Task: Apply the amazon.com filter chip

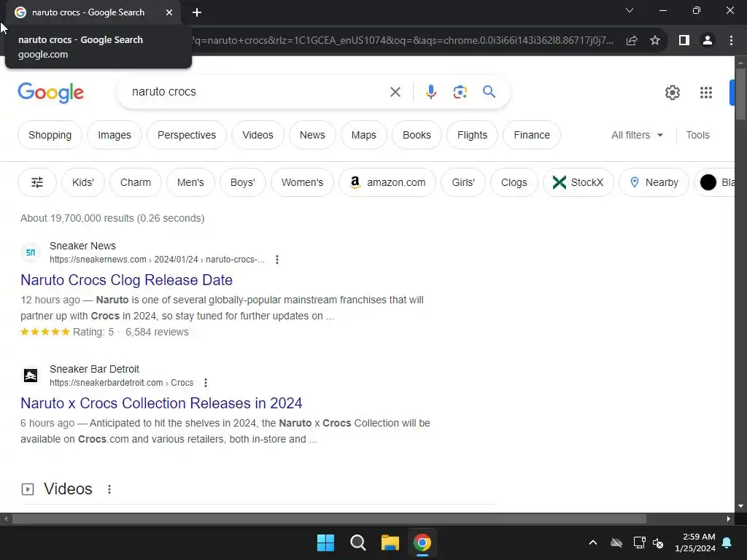Action: (387, 182)
